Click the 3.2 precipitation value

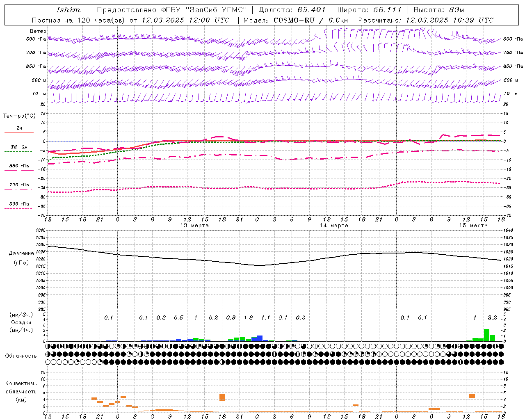(x=492, y=318)
